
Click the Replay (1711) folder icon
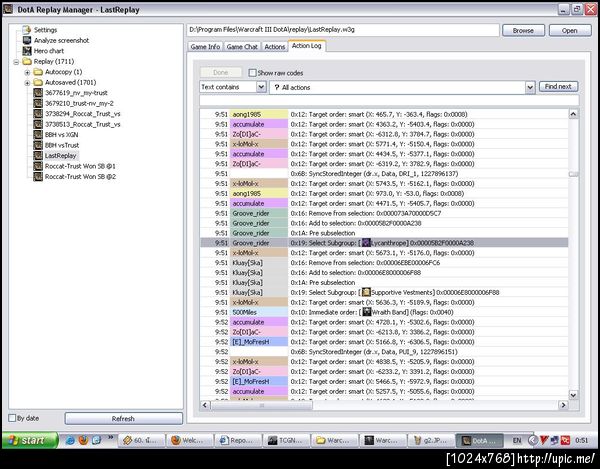pyautogui.click(x=27, y=61)
